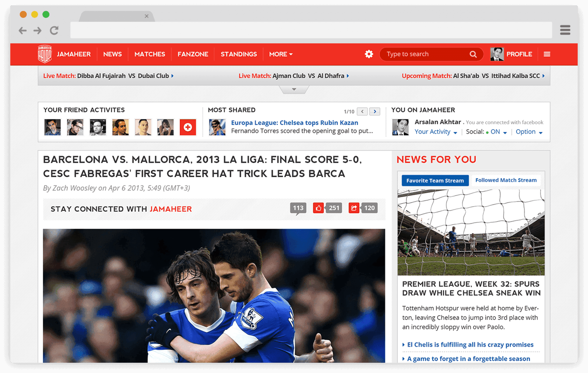
Task: Click the second friend avatar with glasses
Action: point(75,127)
